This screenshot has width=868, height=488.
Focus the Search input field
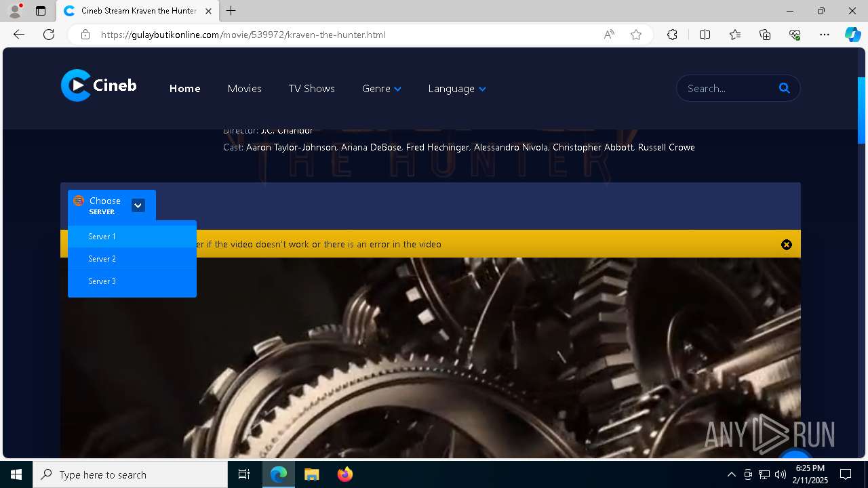729,88
